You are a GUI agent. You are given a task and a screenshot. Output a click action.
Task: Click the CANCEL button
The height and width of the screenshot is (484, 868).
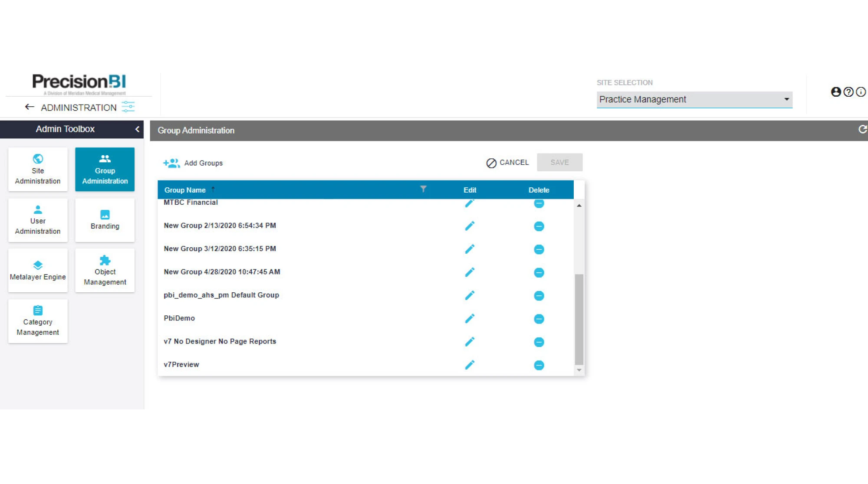pos(507,163)
